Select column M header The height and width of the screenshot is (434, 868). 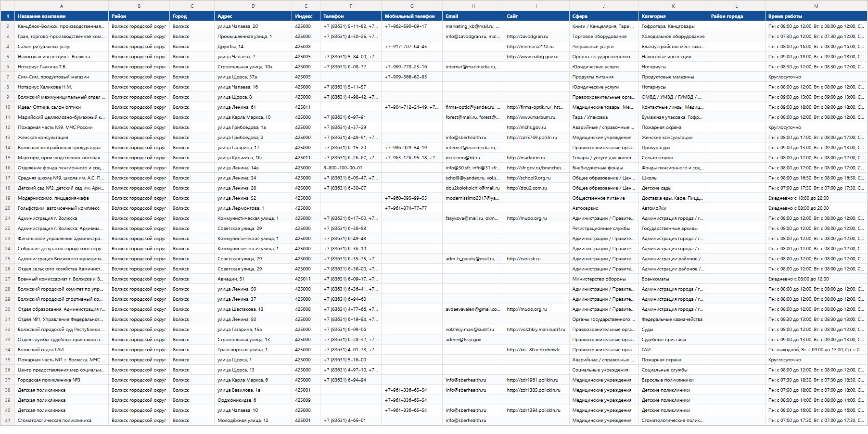click(816, 6)
